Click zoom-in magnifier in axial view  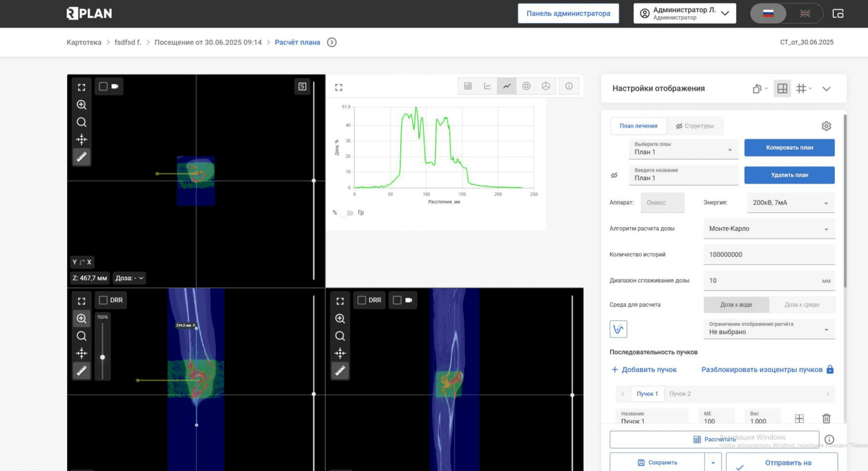click(81, 105)
